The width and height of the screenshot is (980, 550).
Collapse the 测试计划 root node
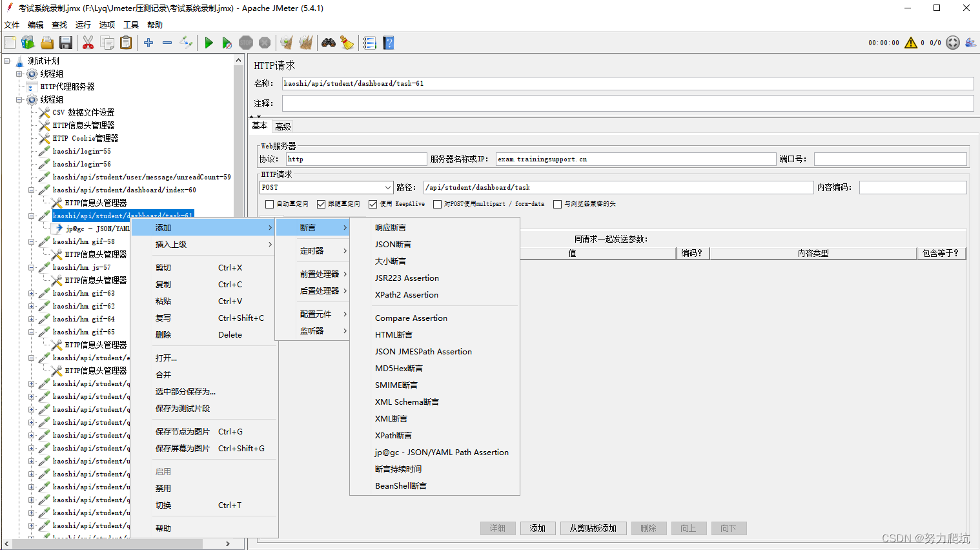point(7,61)
